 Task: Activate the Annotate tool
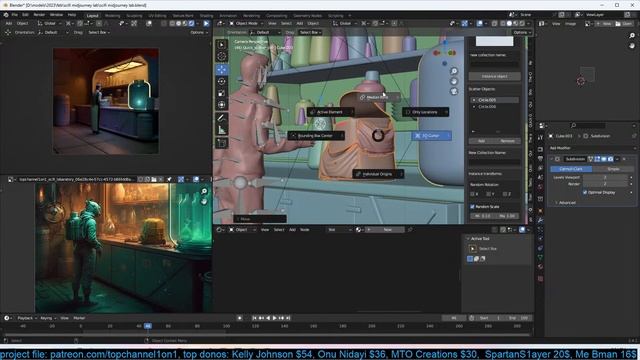tap(222, 118)
